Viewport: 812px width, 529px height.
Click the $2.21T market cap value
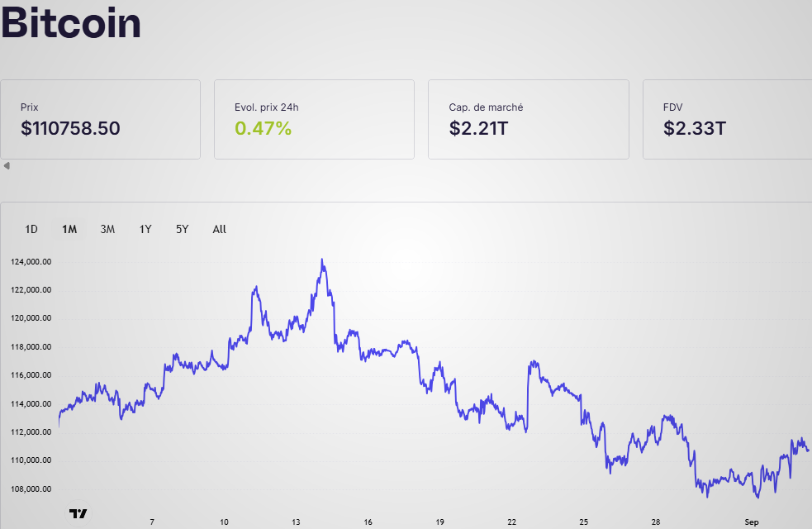[478, 128]
